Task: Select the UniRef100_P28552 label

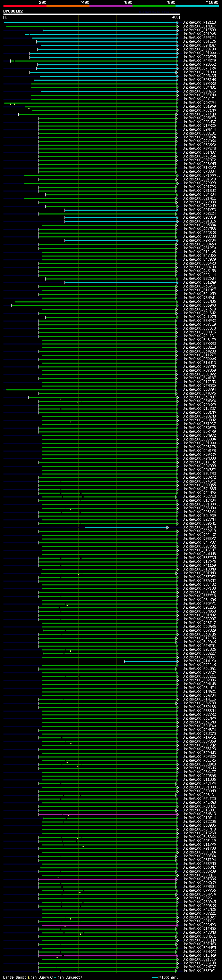Action: point(199,64)
